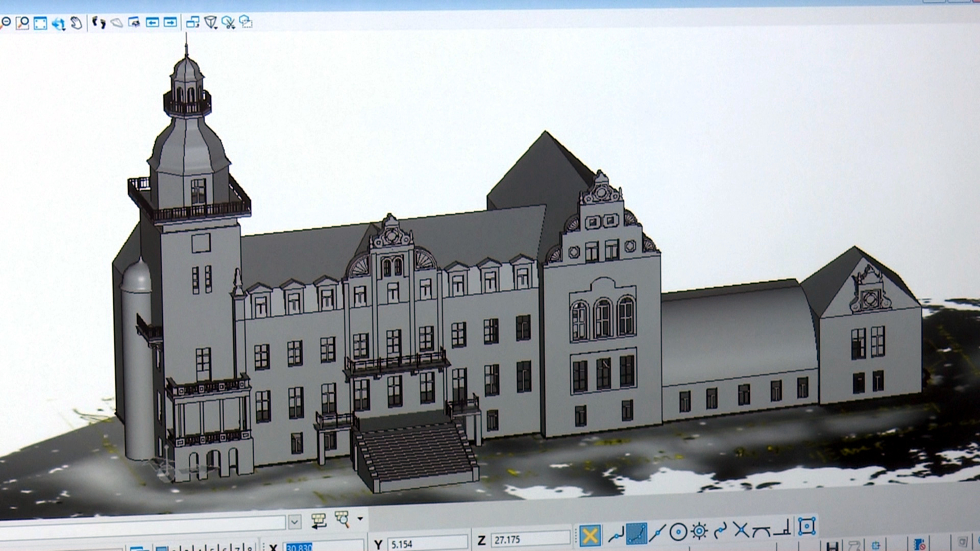980x551 pixels.
Task: Expand the key-in combo box arrow
Action: coord(295,521)
